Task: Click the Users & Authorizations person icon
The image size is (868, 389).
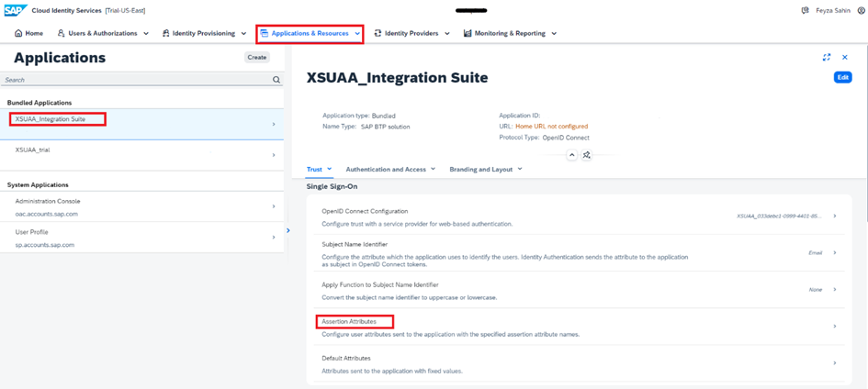Action: click(x=62, y=33)
